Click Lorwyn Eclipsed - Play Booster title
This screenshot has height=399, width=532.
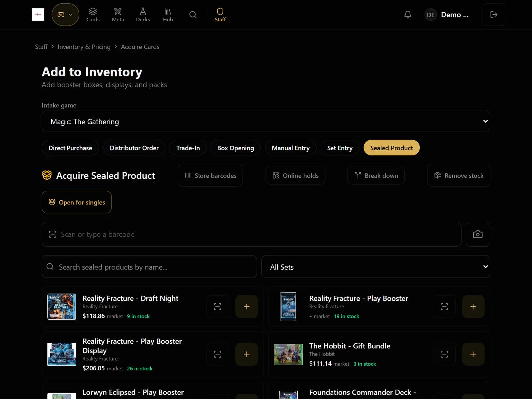coord(133,392)
